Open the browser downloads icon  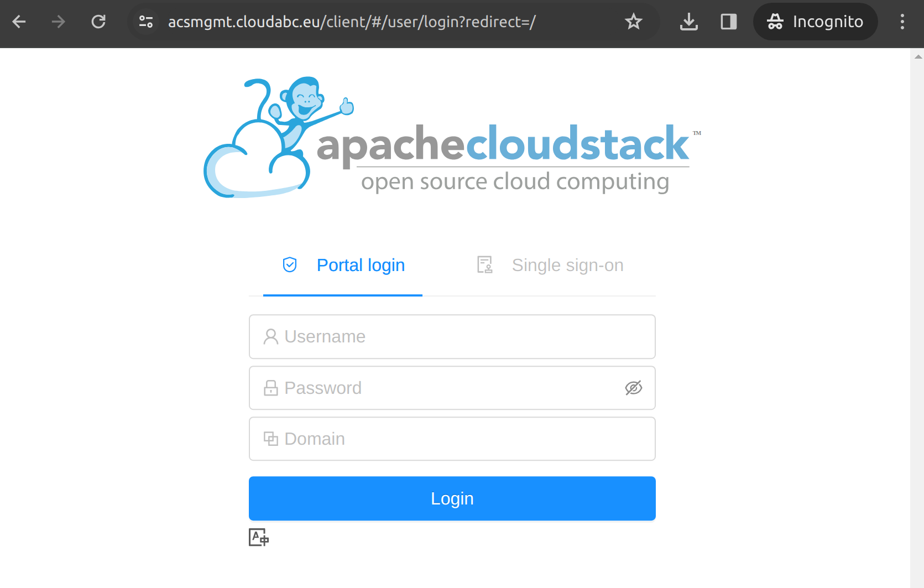[x=688, y=22]
